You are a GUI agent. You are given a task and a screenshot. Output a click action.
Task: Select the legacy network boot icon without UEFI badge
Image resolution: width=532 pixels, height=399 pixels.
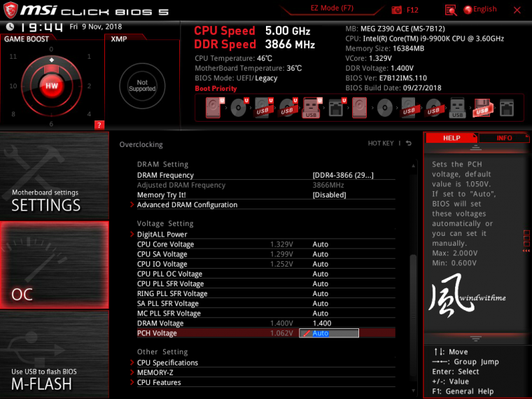pos(507,108)
